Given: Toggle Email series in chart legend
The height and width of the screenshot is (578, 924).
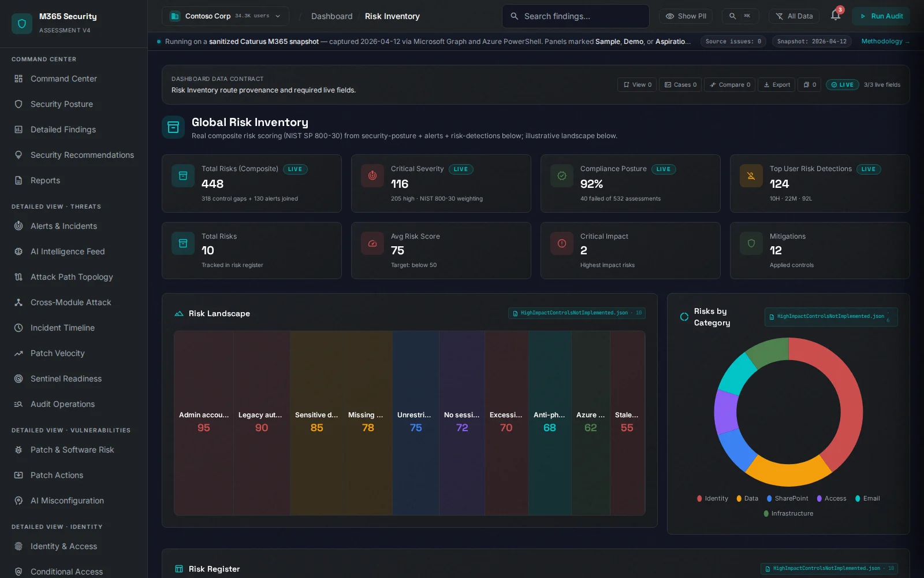Looking at the screenshot, I should [x=867, y=498].
